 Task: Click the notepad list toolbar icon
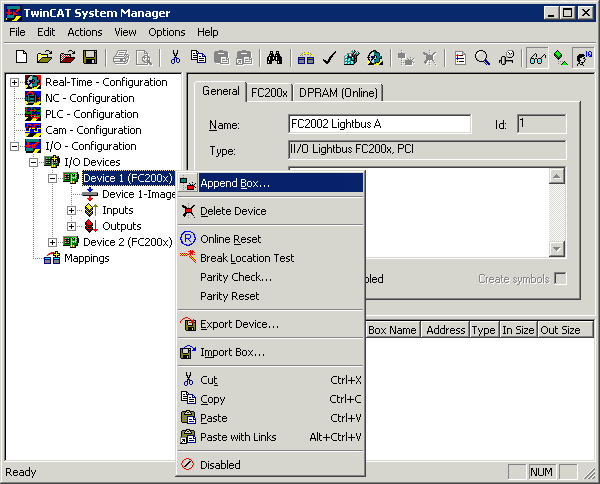pos(460,58)
